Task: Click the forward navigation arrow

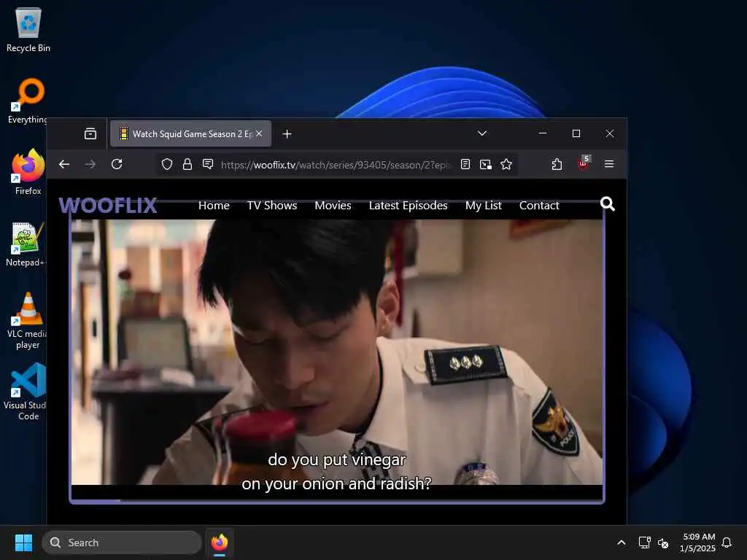Action: pyautogui.click(x=90, y=164)
